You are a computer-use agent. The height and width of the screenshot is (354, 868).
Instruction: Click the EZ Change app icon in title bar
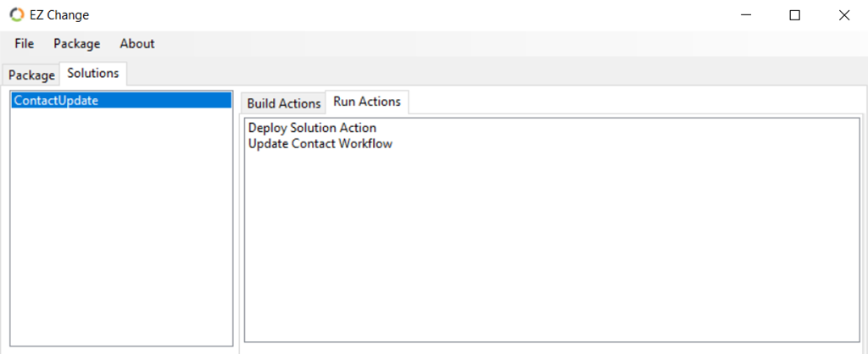point(17,15)
